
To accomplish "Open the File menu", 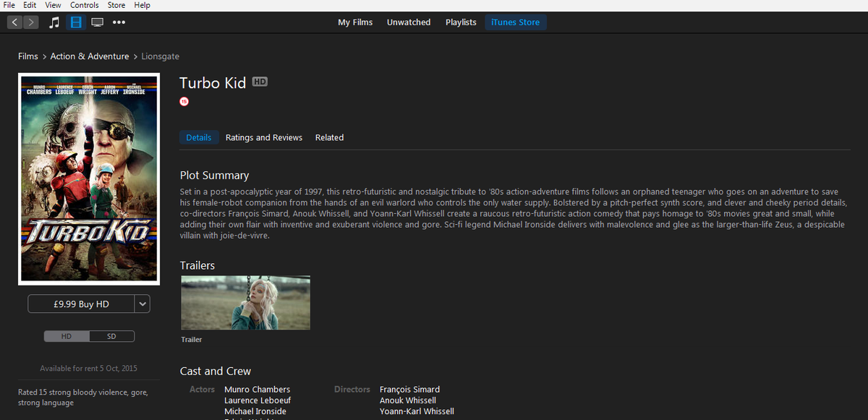I will tap(9, 5).
